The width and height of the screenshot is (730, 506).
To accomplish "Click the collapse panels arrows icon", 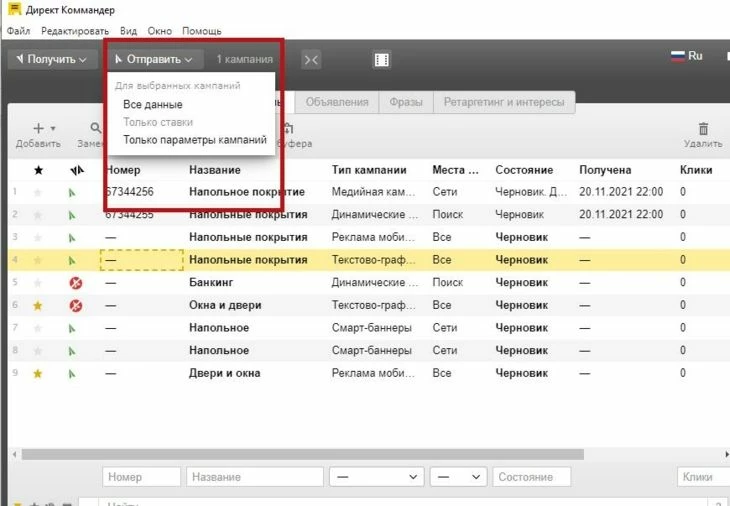I will pyautogui.click(x=311, y=60).
